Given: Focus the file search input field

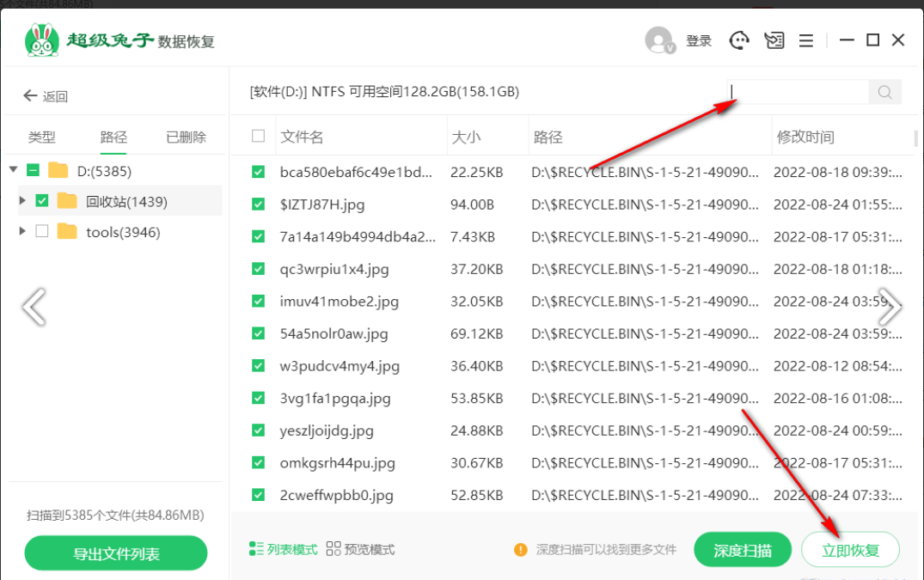Looking at the screenshot, I should click(799, 92).
